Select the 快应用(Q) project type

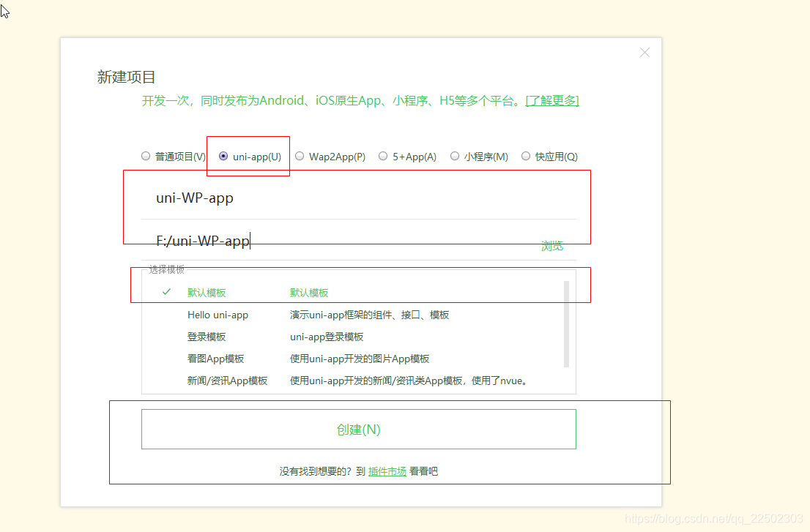tap(526, 156)
